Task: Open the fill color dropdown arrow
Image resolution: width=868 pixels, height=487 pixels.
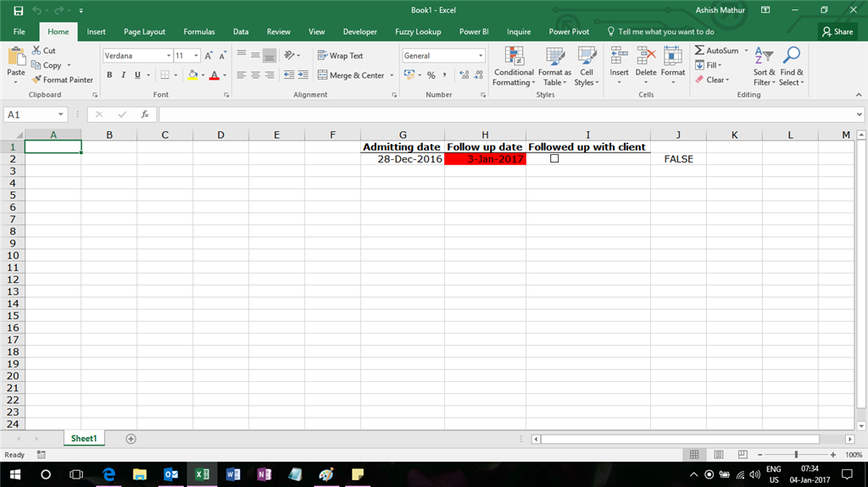Action: [x=203, y=75]
